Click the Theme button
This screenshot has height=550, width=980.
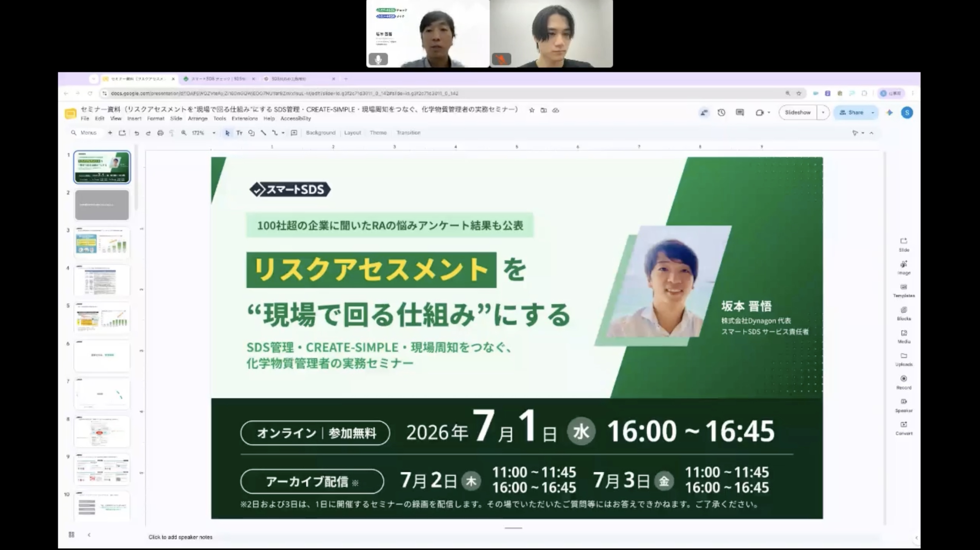pos(378,133)
